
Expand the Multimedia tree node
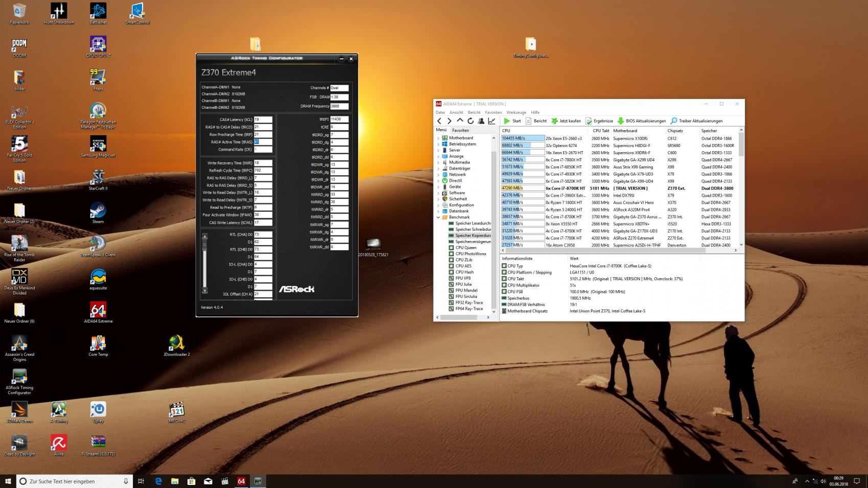click(438, 162)
